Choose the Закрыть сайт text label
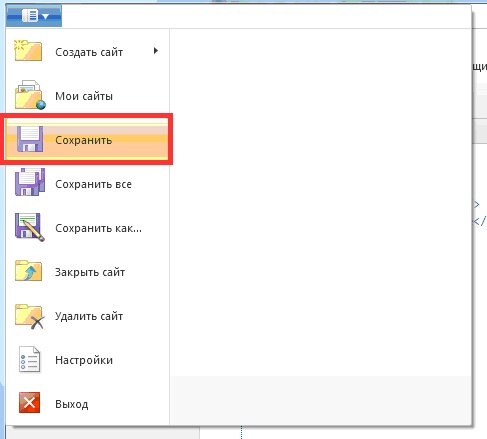Screen dimensions: 487x439 (90, 272)
